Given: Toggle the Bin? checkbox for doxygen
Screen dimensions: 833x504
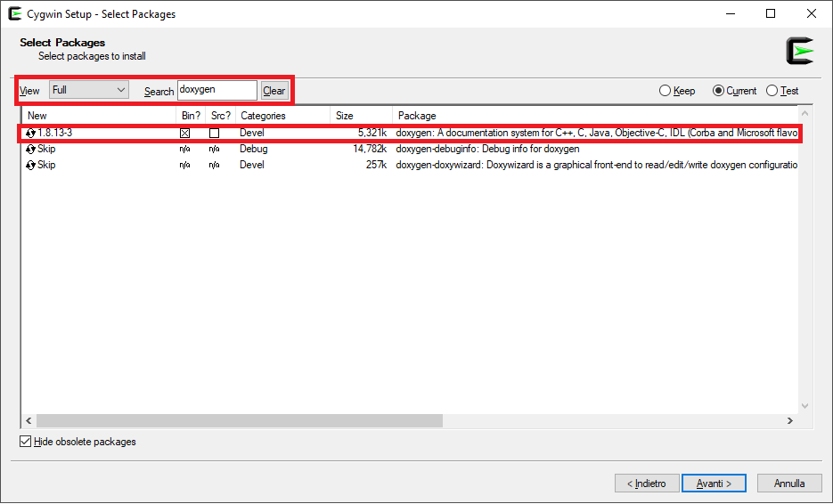Looking at the screenshot, I should pos(185,134).
